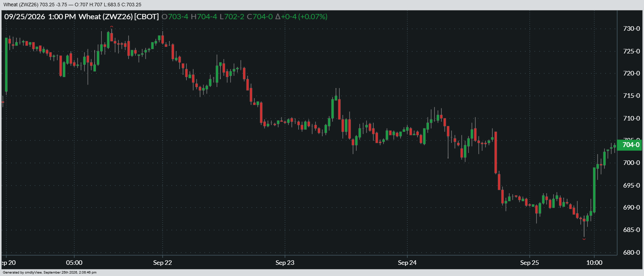
Task: Click the Sep 22 date label
Action: [x=162, y=263]
